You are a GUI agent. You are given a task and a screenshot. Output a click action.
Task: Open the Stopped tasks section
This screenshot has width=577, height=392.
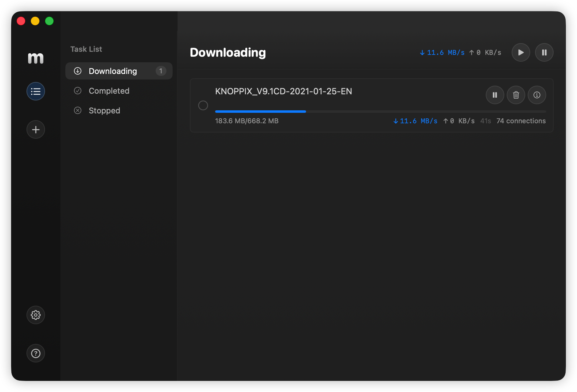point(104,110)
